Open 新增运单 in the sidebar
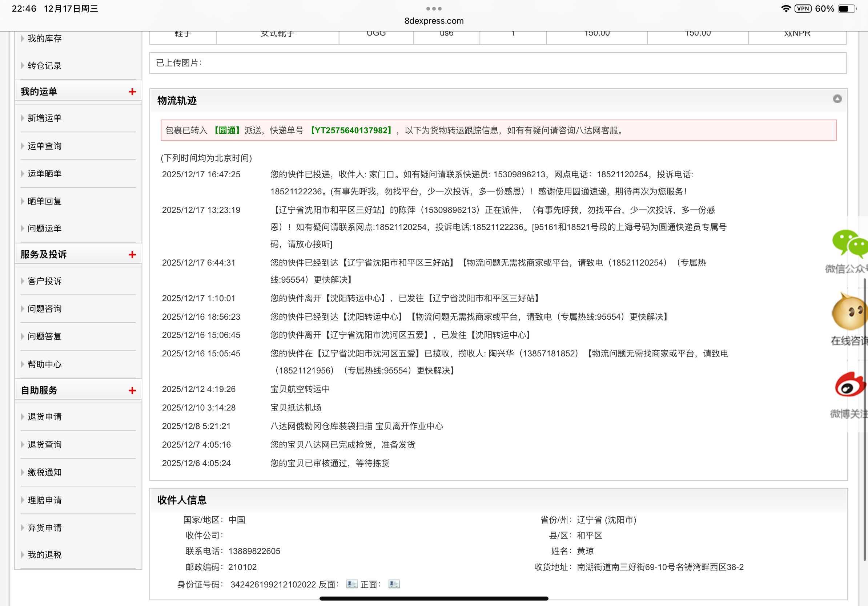Viewport: 868px width, 606px height. click(x=45, y=118)
